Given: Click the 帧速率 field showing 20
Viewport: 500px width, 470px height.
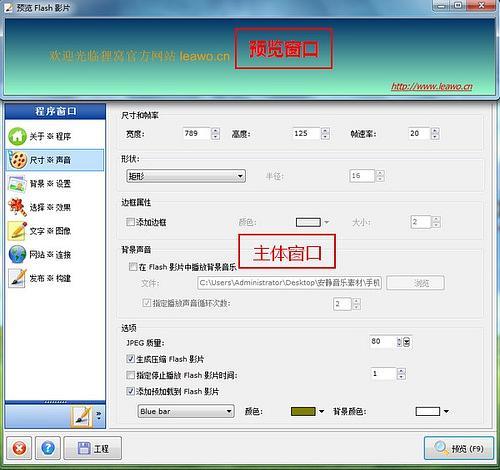Looking at the screenshot, I should (x=419, y=134).
